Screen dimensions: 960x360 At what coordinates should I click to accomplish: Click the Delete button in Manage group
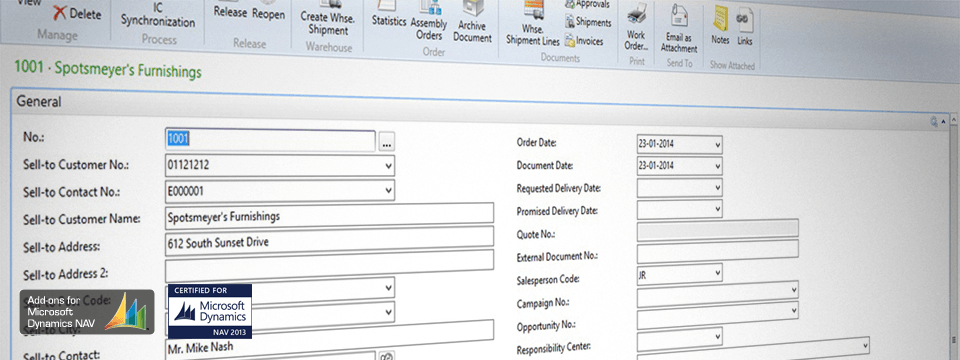coord(78,13)
